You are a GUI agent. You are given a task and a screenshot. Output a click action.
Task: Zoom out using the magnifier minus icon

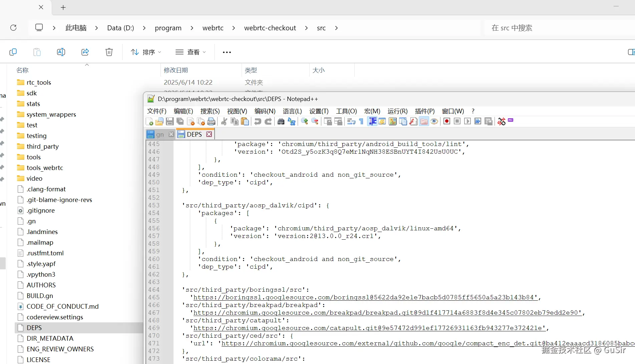tap(315, 122)
